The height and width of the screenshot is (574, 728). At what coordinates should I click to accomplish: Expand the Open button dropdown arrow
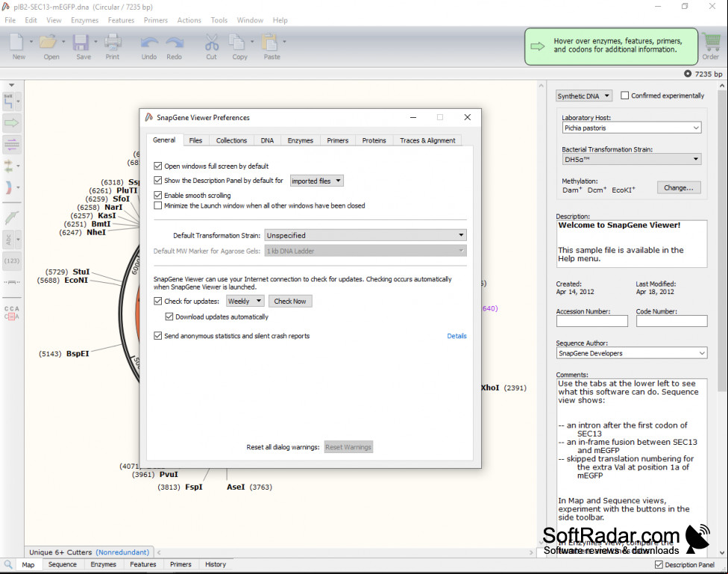(x=63, y=41)
